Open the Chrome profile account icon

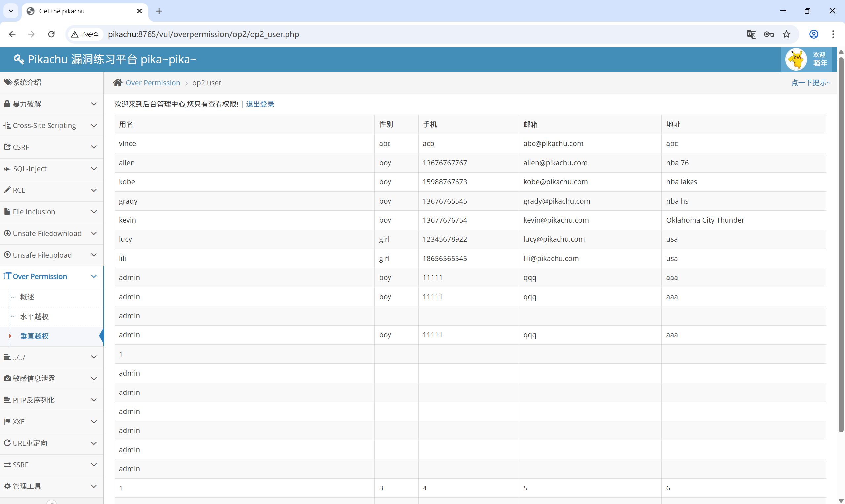coord(813,34)
